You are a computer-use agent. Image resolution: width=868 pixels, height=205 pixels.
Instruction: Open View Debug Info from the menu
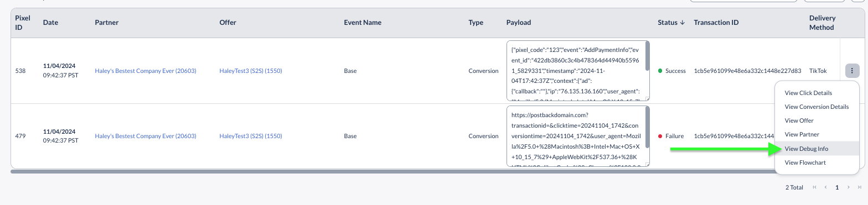tap(806, 149)
